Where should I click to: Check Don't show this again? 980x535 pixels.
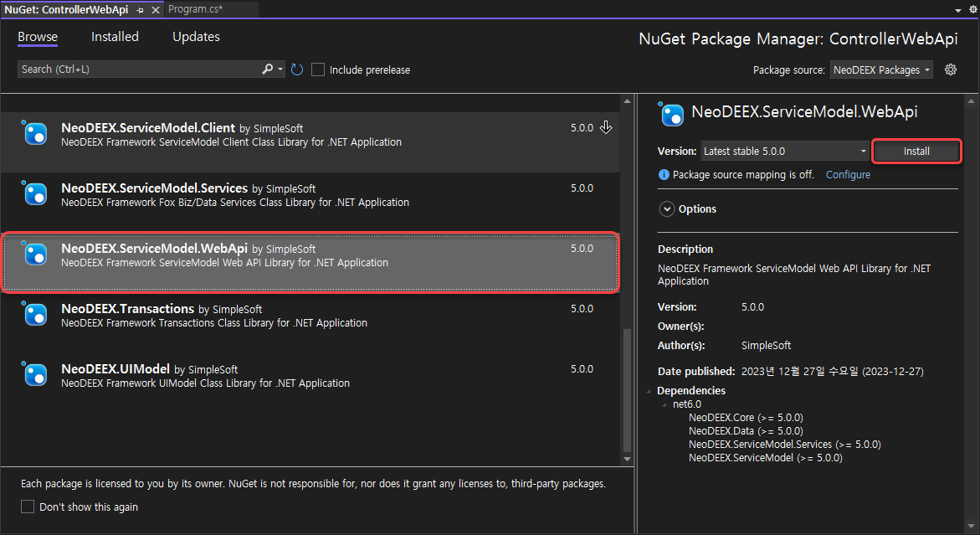(28, 507)
